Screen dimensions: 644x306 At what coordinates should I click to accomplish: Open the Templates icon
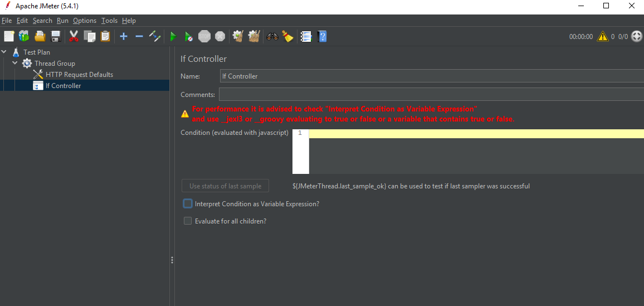click(x=24, y=37)
